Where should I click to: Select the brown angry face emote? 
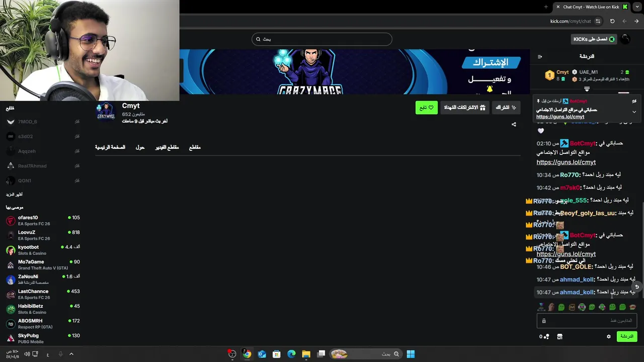point(572,307)
